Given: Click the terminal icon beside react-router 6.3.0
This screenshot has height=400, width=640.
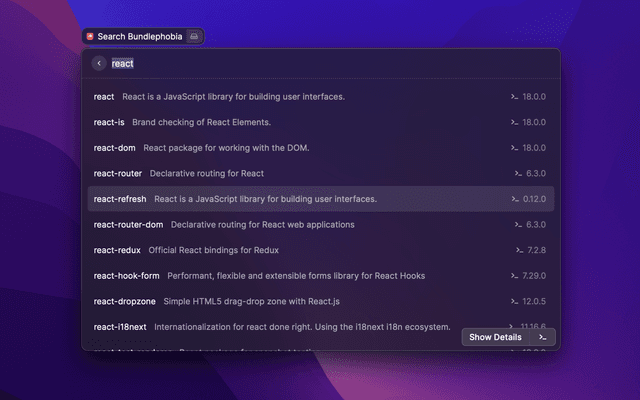Looking at the screenshot, I should [x=518, y=173].
